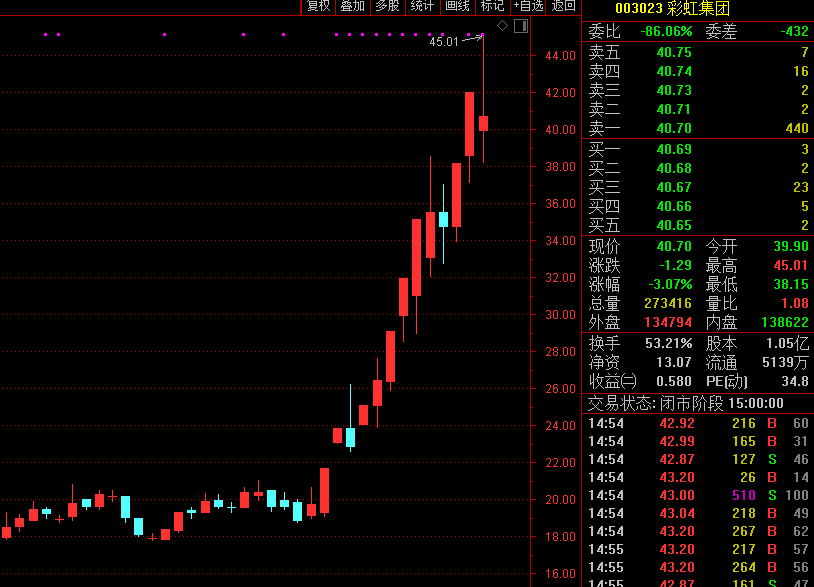Click the diamond icon above the chart
Viewport: 814px width, 587px height.
(502, 25)
